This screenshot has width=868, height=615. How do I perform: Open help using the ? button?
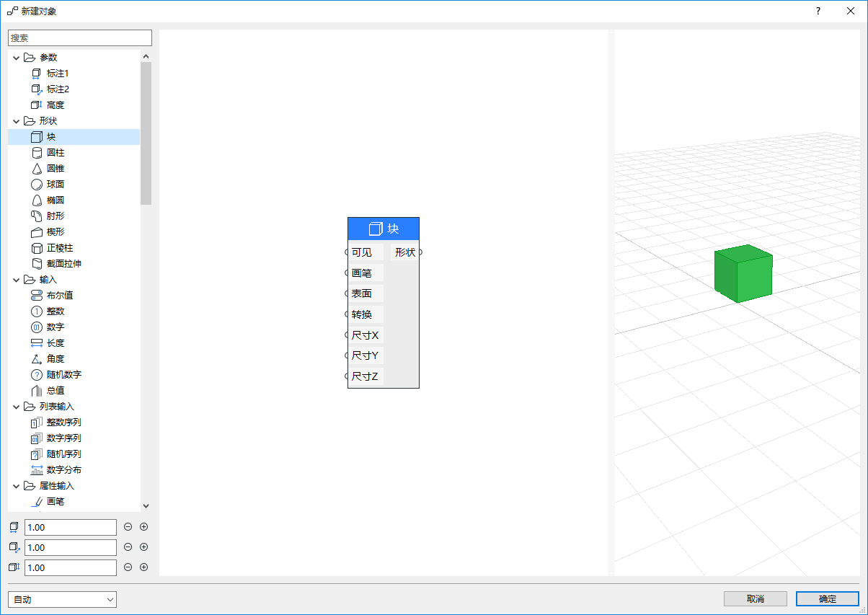tap(818, 11)
